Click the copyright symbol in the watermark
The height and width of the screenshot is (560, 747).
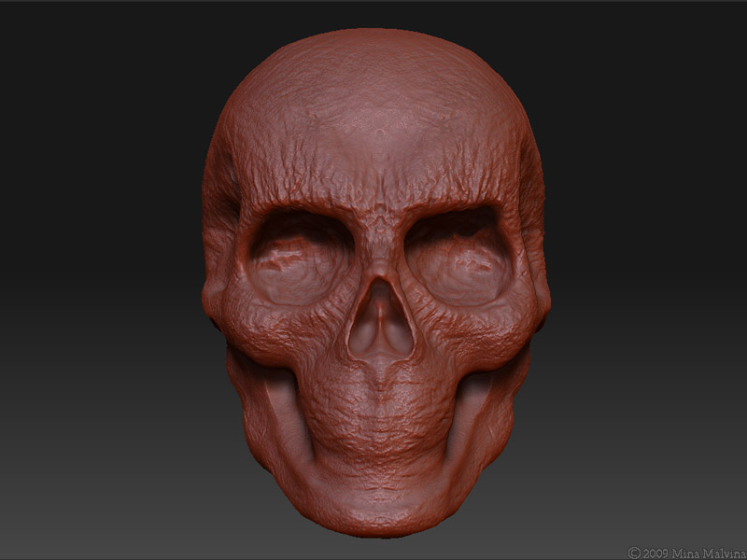[633, 551]
